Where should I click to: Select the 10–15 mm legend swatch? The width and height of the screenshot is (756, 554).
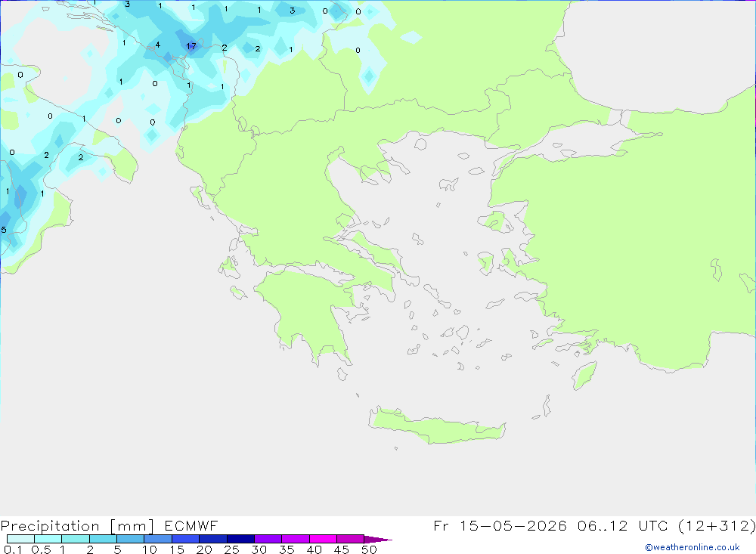click(x=158, y=539)
